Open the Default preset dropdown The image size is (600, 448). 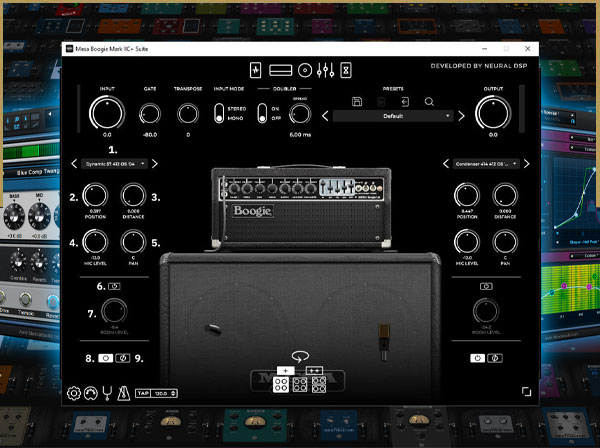[393, 116]
